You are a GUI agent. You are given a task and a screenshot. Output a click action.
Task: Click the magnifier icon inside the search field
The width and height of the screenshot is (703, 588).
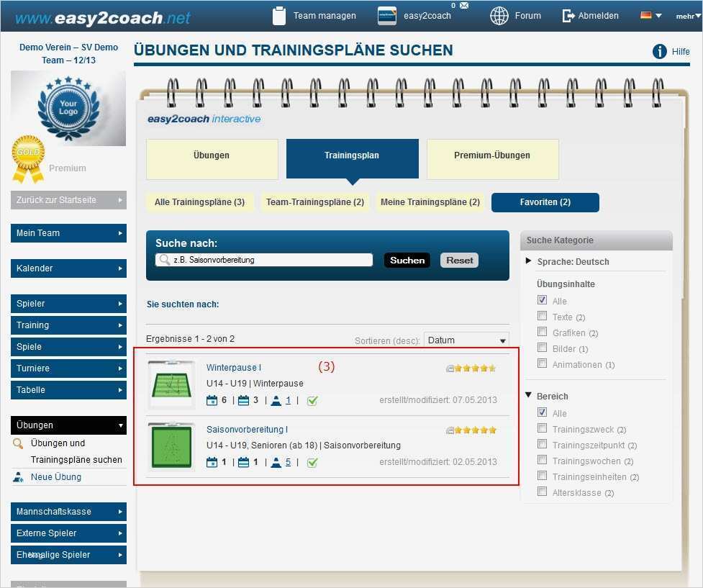[x=165, y=260]
